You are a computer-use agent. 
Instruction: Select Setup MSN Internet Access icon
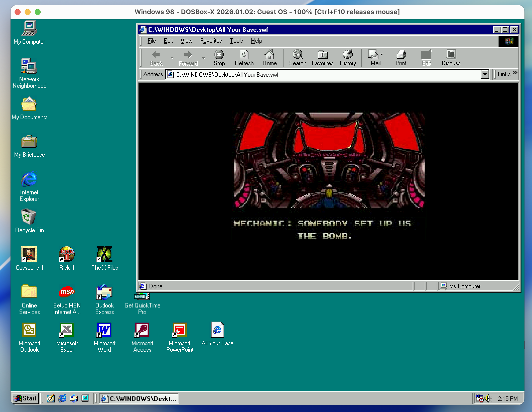coord(67,299)
